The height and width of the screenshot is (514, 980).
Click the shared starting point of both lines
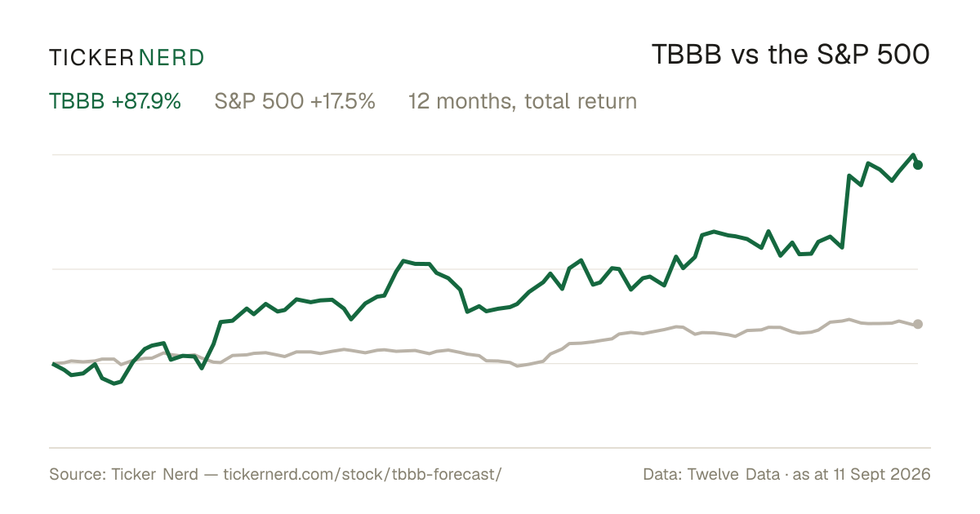click(x=53, y=363)
